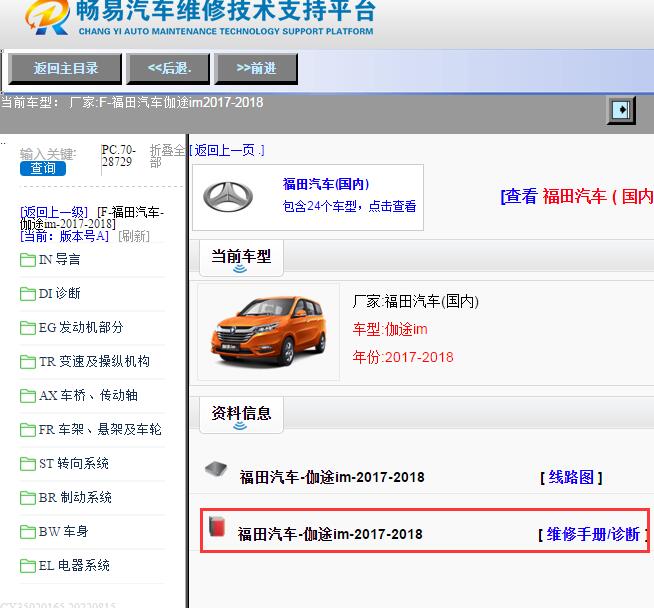Screen dimensions: 654x608
Task: Expand FR 车架、悬架及车轮 tree item
Action: coord(100,429)
